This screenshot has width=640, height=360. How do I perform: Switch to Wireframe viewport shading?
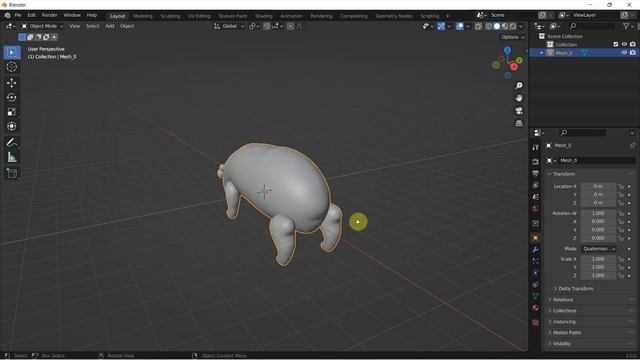(x=489, y=27)
